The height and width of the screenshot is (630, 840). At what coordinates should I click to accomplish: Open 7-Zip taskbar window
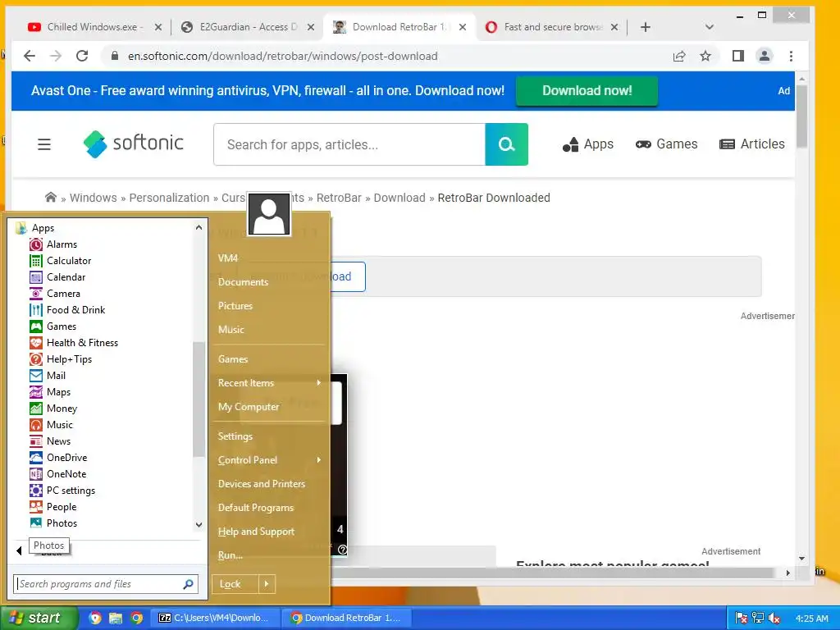(216, 618)
